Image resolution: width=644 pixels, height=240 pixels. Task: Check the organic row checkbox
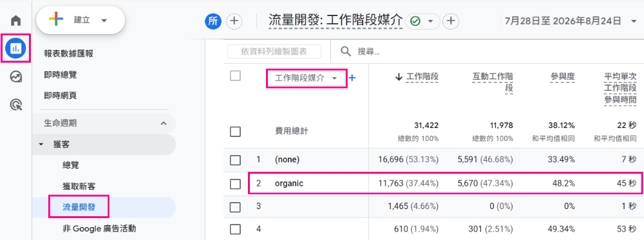click(235, 184)
